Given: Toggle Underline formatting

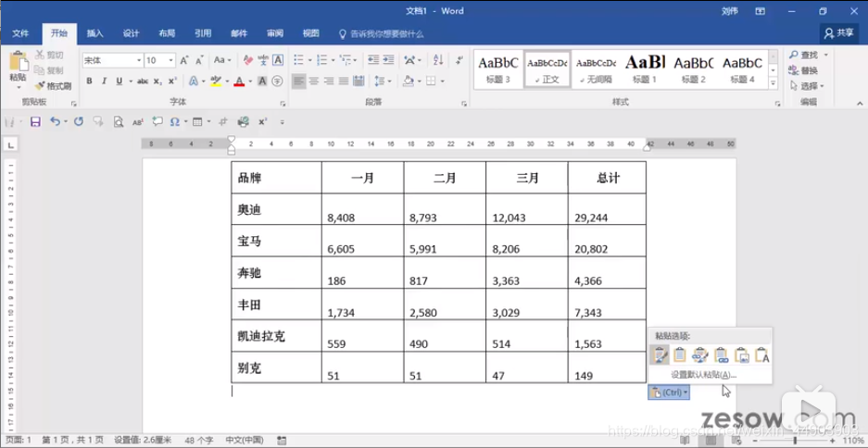Looking at the screenshot, I should [x=119, y=81].
